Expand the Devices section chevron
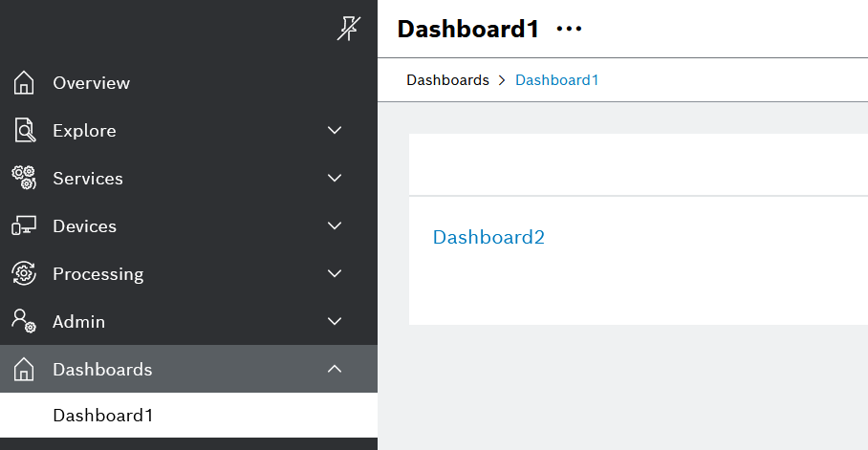Screen dimensions: 868x450 point(335,226)
